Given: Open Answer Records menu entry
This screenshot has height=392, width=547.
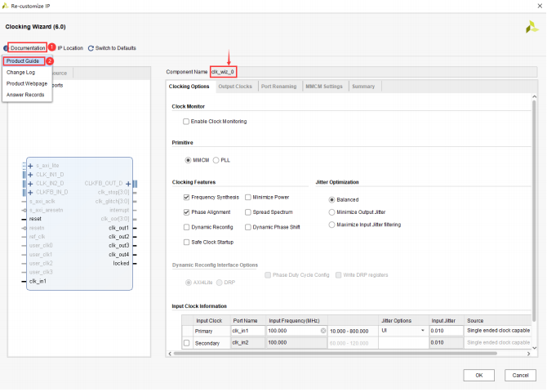Looking at the screenshot, I should (x=25, y=95).
